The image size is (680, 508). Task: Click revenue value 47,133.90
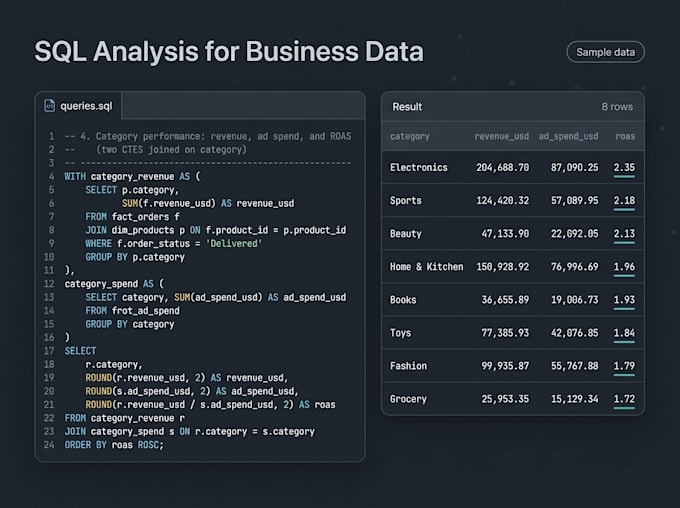[505, 233]
